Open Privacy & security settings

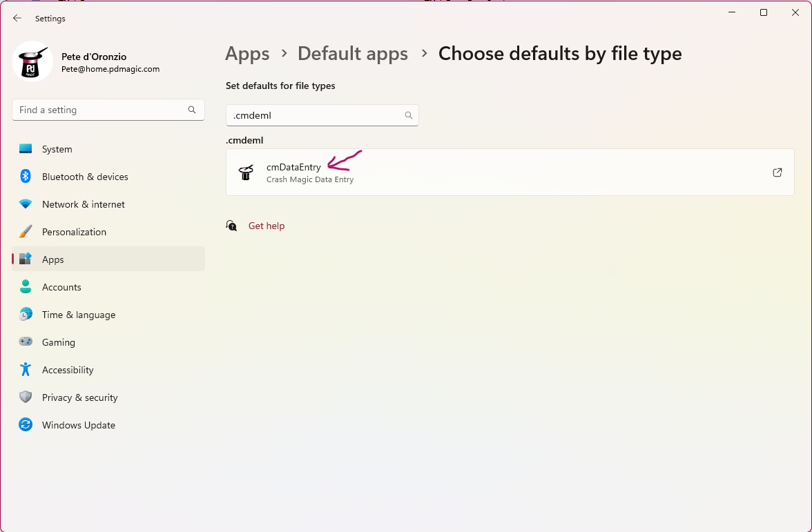coord(108,397)
